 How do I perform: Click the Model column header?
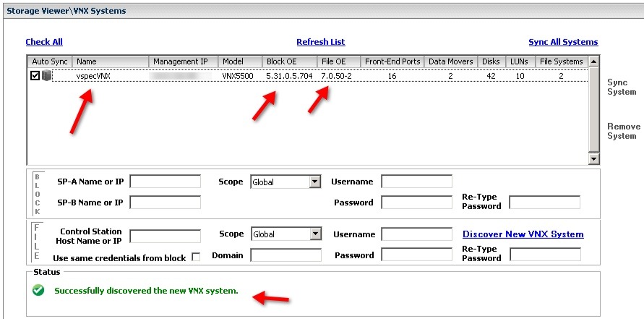click(x=240, y=61)
